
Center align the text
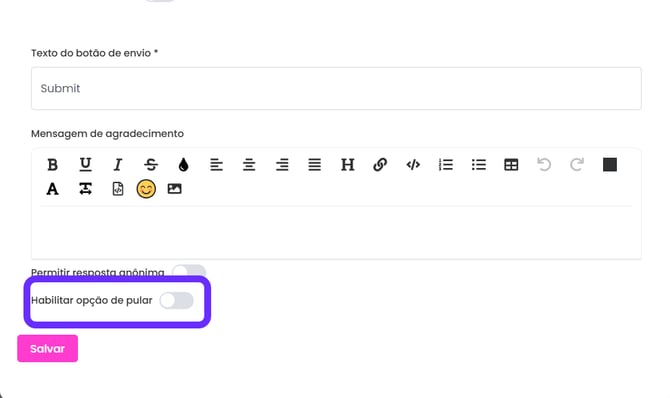click(249, 165)
